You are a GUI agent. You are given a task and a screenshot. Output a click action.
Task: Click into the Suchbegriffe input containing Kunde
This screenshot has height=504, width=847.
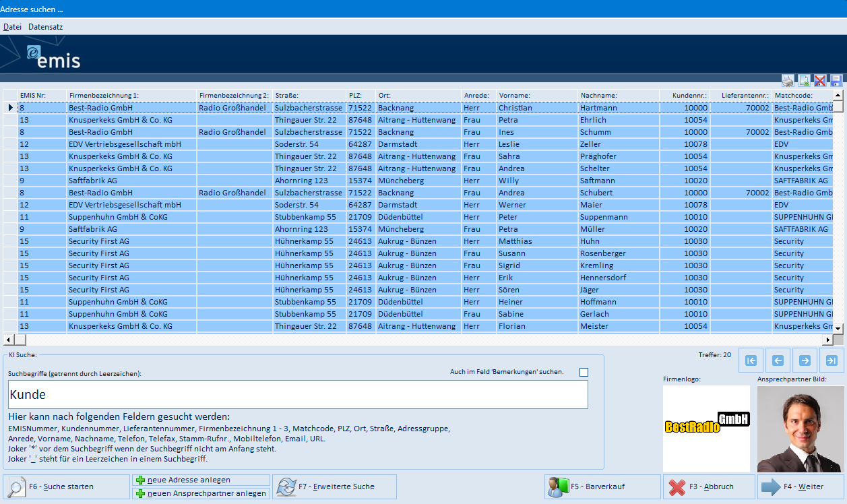(x=298, y=395)
